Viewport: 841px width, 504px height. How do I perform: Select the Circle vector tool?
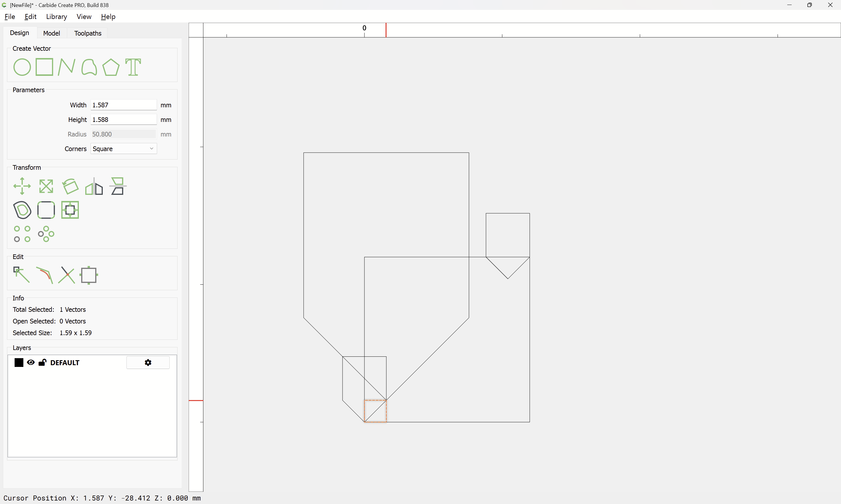click(x=22, y=67)
